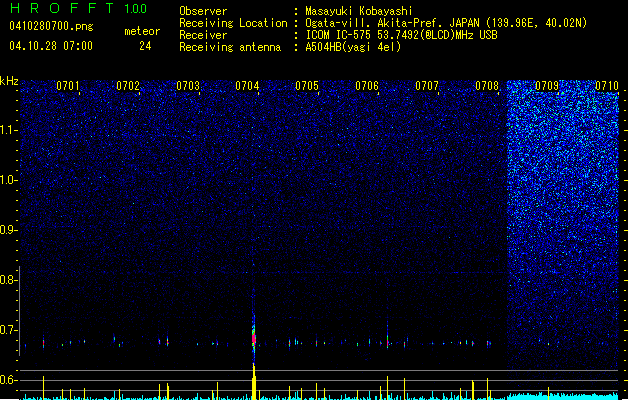Click the 0704 time marker
Image resolution: width=629 pixels, height=400 pixels.
click(x=247, y=86)
